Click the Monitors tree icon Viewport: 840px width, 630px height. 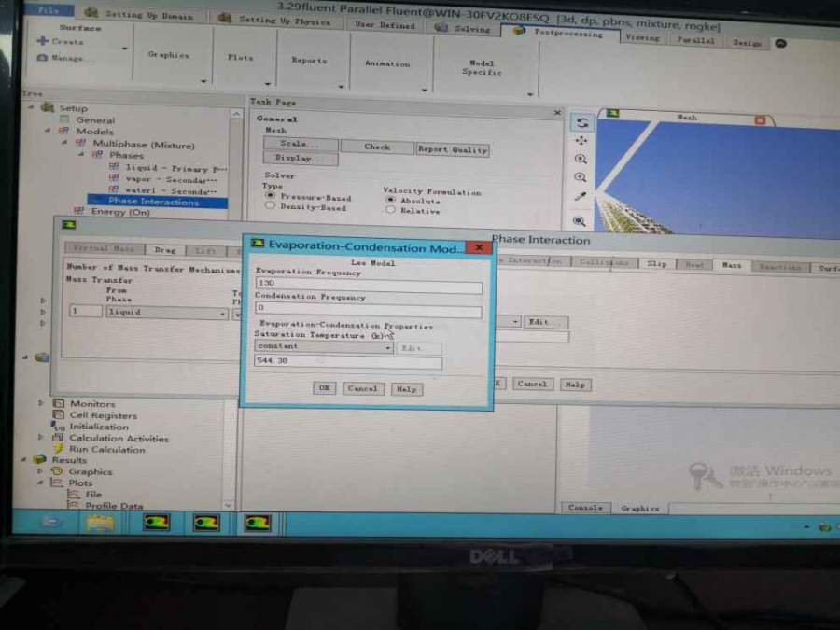(x=59, y=403)
